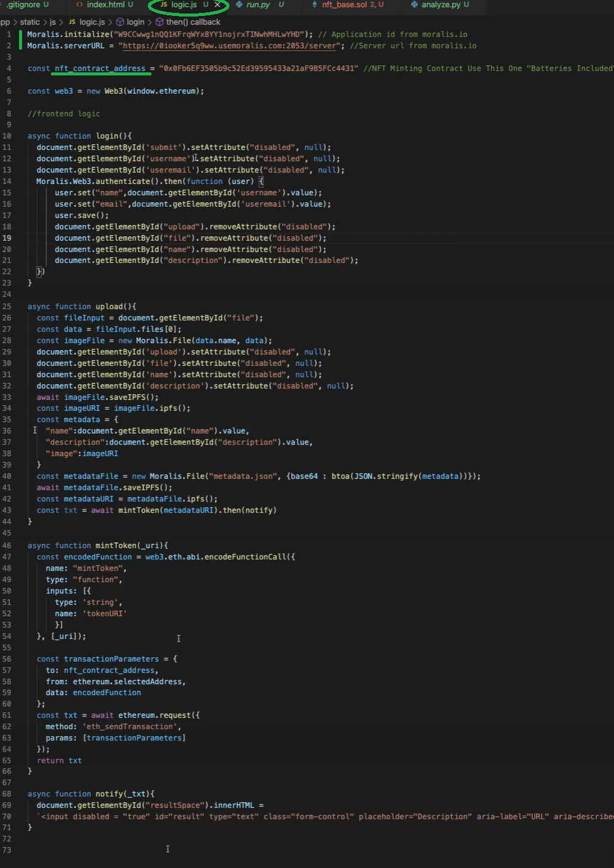Click the JS icon on logic.js tab
The image size is (614, 868).
click(164, 5)
